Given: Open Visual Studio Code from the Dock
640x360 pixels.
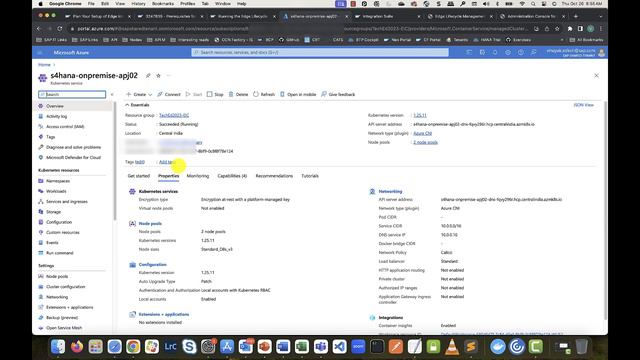Looking at the screenshot, I should [339, 347].
